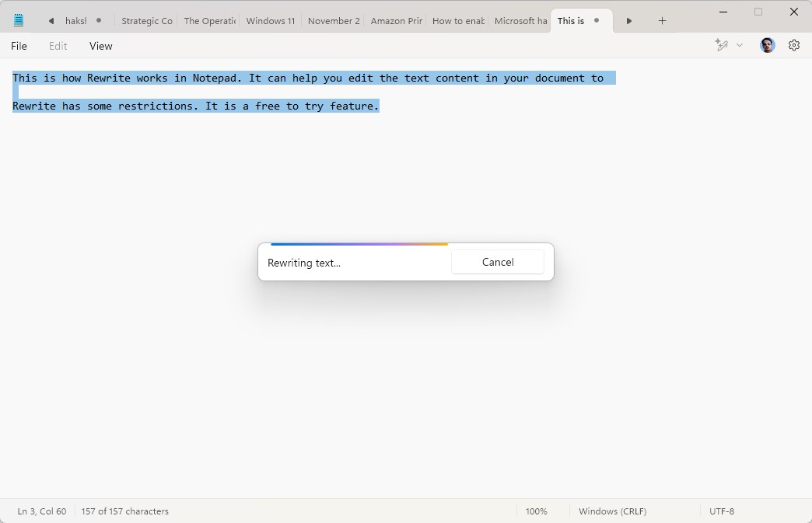This screenshot has width=812, height=523.
Task: Open the File menu
Action: pyautogui.click(x=19, y=46)
